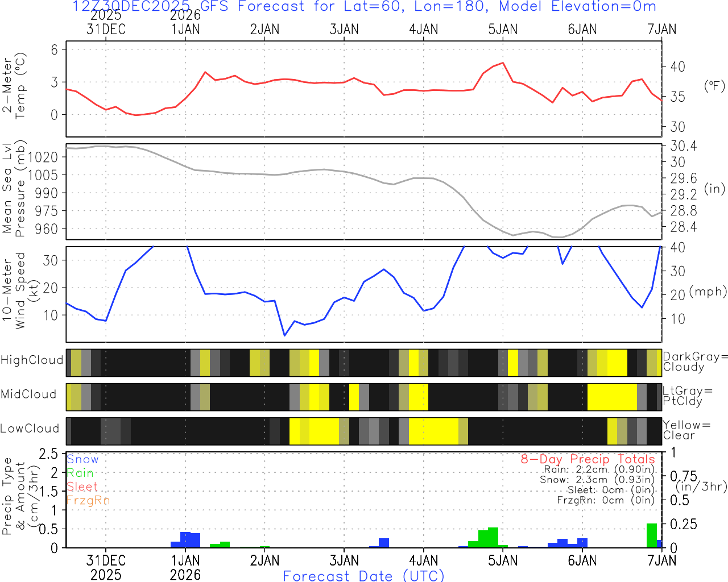Screen dimensions: 728x582
Task: Click the (in/3hr) precip unit label
Action: click(x=701, y=487)
